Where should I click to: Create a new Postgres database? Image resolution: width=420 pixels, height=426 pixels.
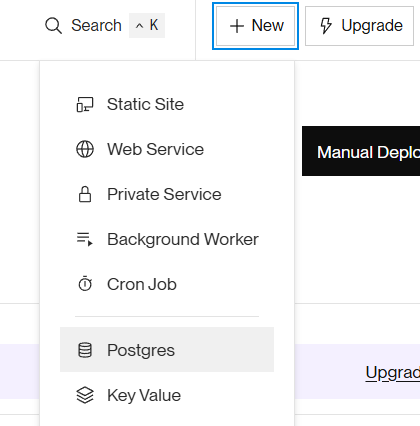167,350
